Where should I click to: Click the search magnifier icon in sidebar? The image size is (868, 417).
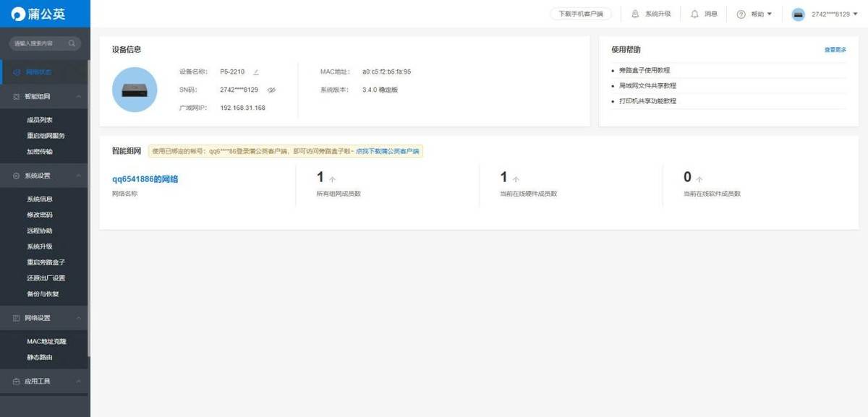tap(72, 43)
